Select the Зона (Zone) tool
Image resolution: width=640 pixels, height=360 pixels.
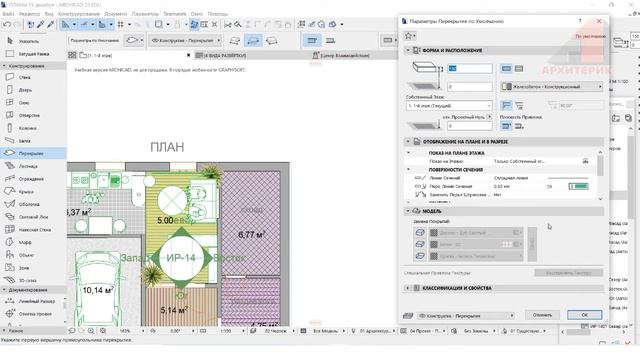coord(33,268)
